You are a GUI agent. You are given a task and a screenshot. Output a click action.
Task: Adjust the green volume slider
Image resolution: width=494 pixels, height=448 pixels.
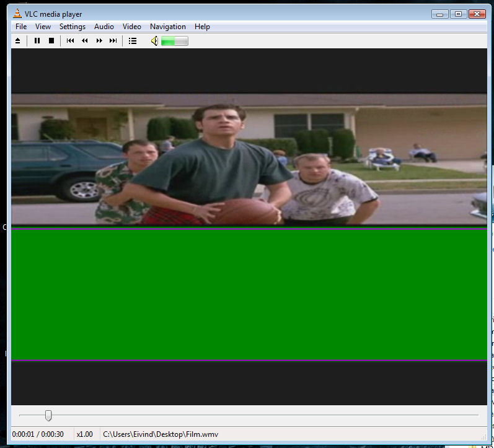[175, 41]
